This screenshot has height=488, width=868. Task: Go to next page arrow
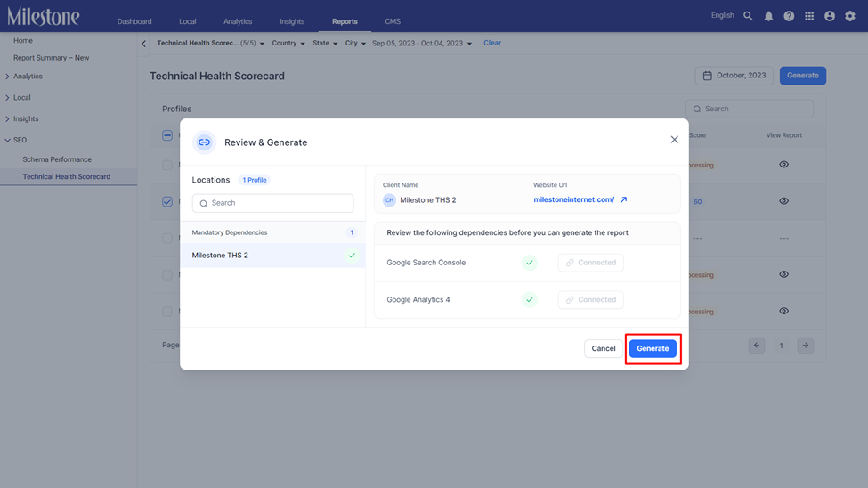click(x=806, y=346)
